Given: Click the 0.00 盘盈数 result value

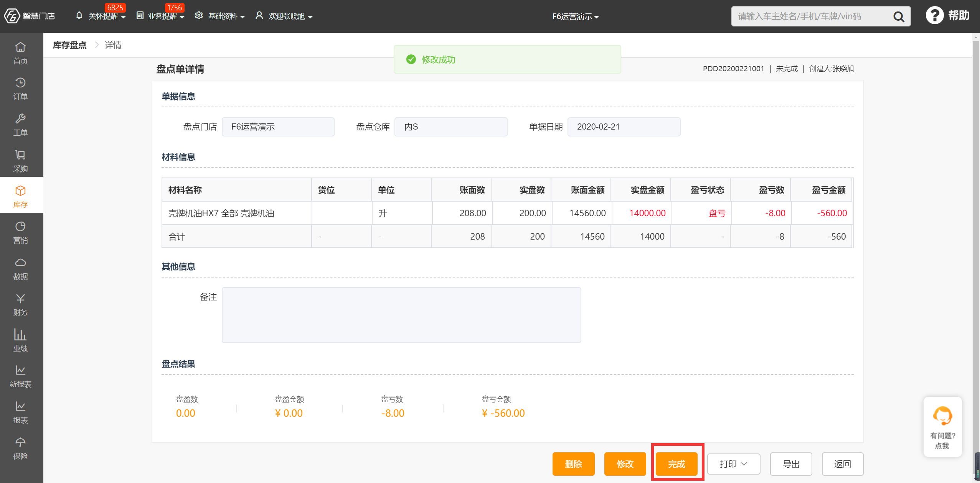Looking at the screenshot, I should point(185,413).
